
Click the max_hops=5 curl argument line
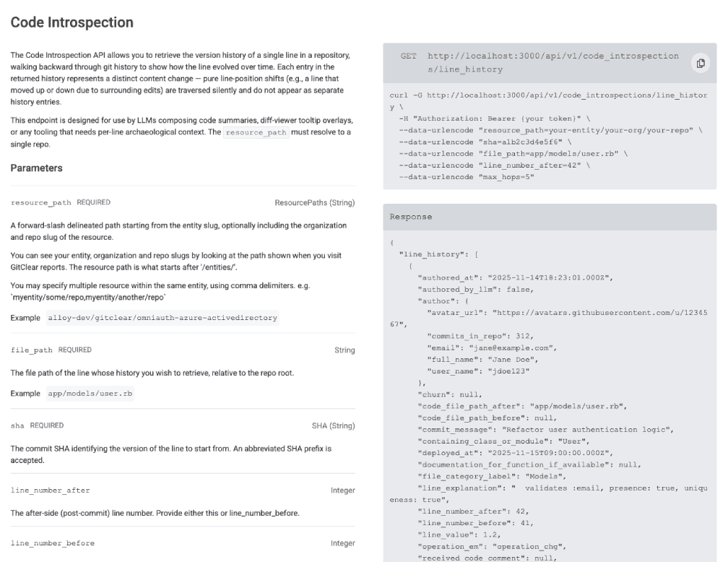[466, 177]
